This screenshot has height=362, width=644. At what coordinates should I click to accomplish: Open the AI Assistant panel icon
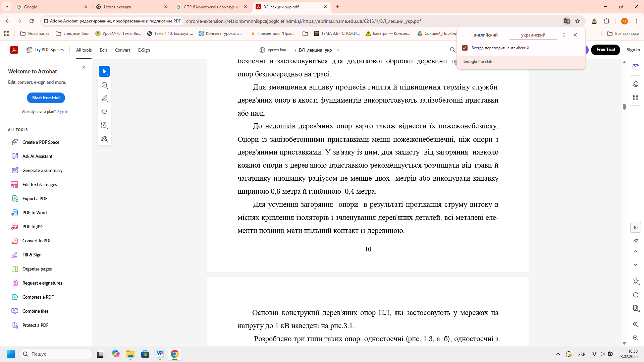click(x=636, y=67)
